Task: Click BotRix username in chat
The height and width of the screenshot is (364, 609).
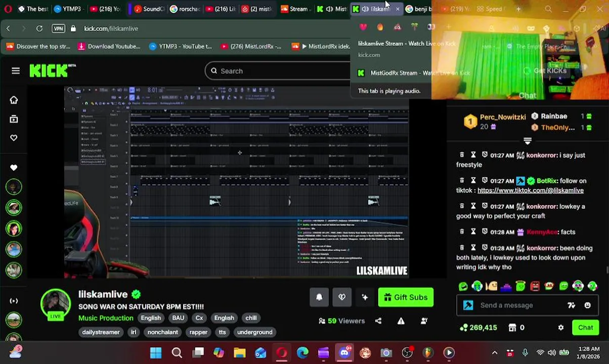Action: click(546, 181)
